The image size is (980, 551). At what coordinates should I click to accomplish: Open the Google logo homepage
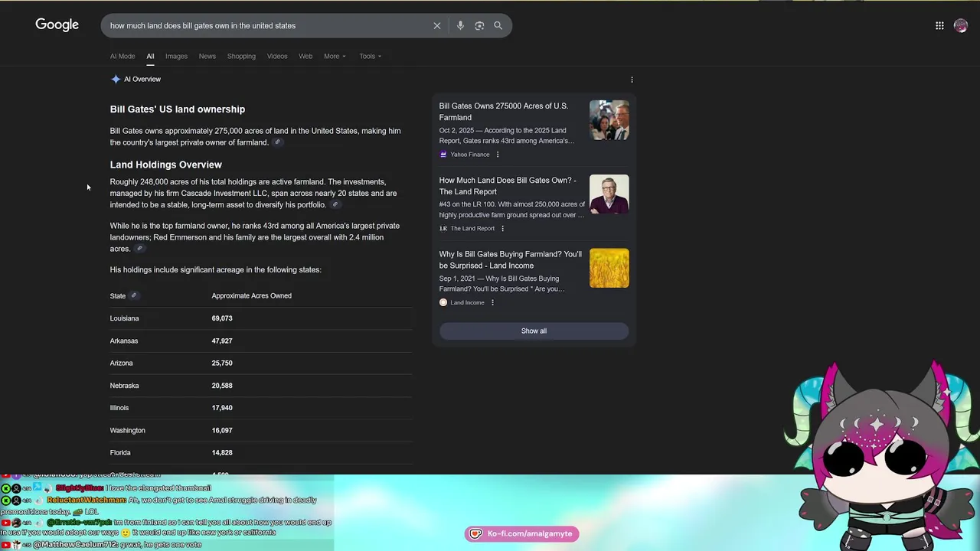57,25
